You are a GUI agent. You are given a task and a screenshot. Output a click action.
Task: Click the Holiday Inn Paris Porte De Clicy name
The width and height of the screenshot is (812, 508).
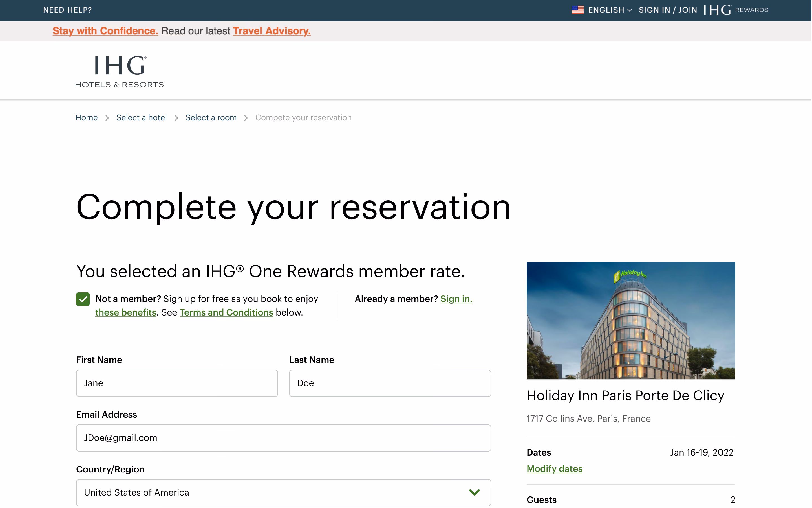pyautogui.click(x=625, y=396)
